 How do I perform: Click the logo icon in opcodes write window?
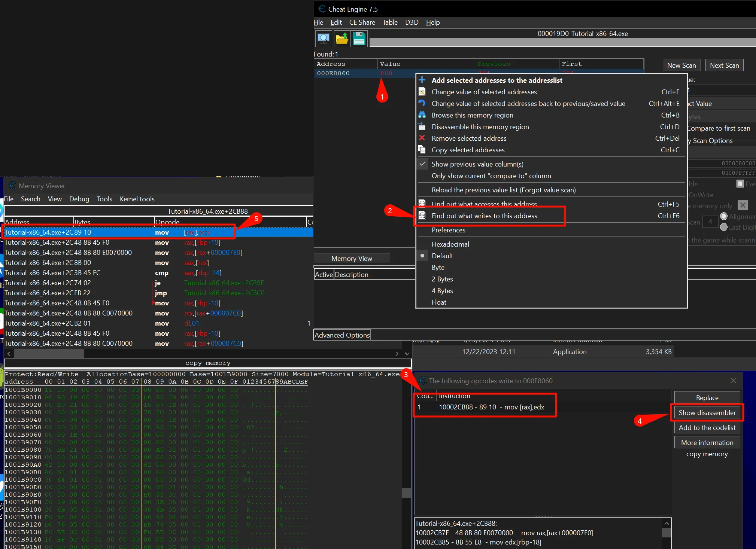coord(423,381)
